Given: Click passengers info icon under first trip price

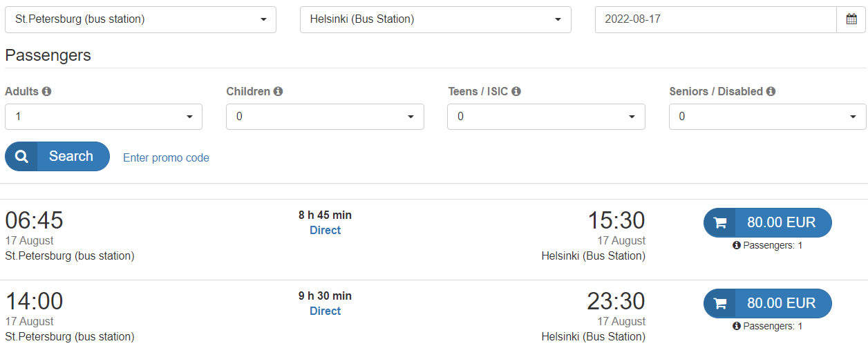Looking at the screenshot, I should [737, 245].
